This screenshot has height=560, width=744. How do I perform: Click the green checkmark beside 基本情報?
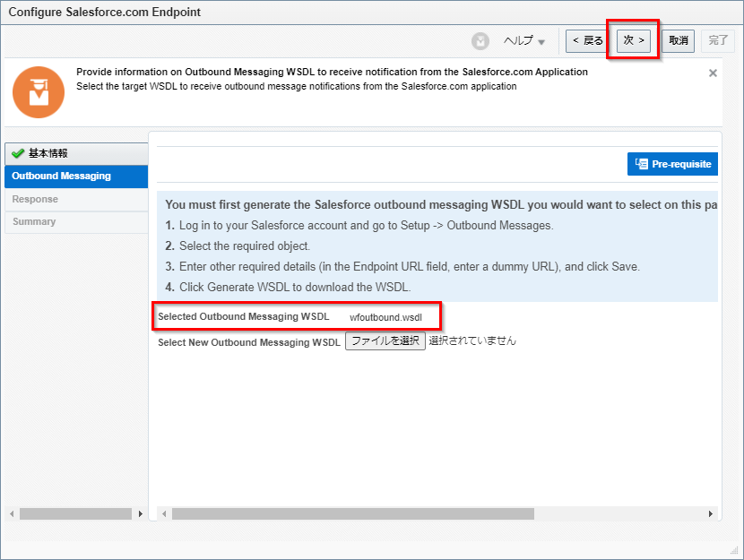[18, 154]
